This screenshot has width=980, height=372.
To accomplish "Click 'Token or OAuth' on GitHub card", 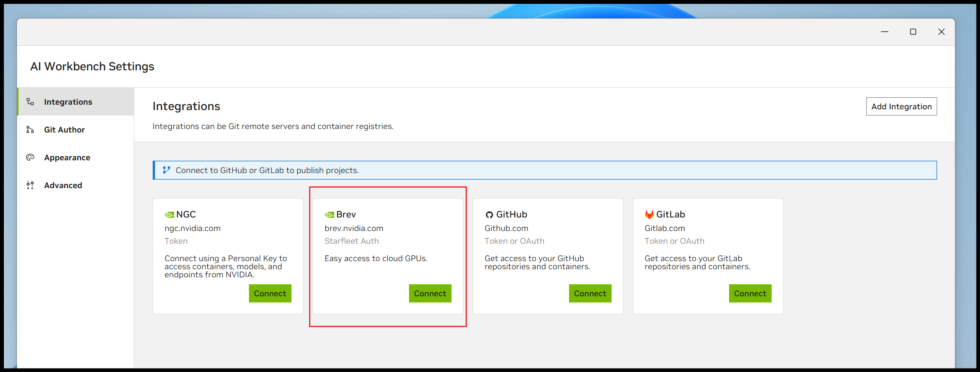I will (515, 241).
